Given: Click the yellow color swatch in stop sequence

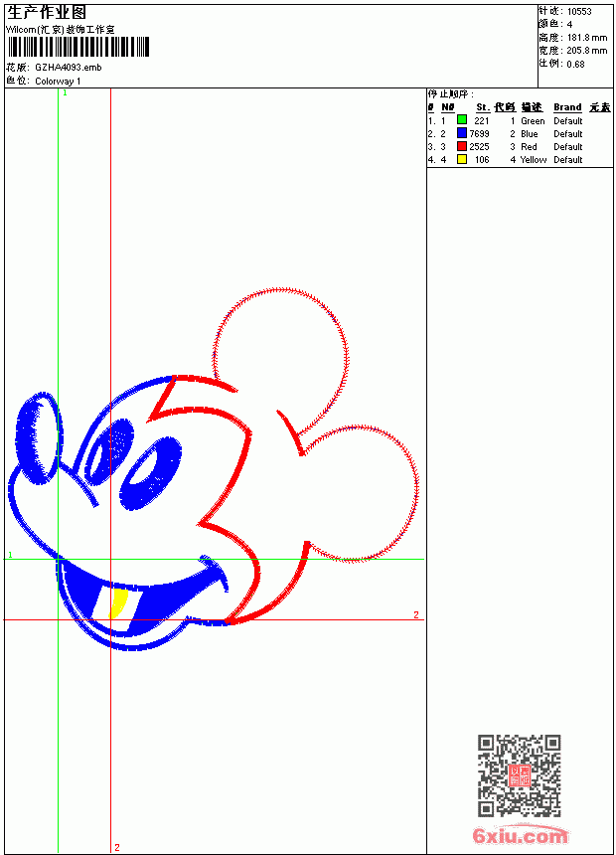Looking at the screenshot, I should [x=462, y=159].
